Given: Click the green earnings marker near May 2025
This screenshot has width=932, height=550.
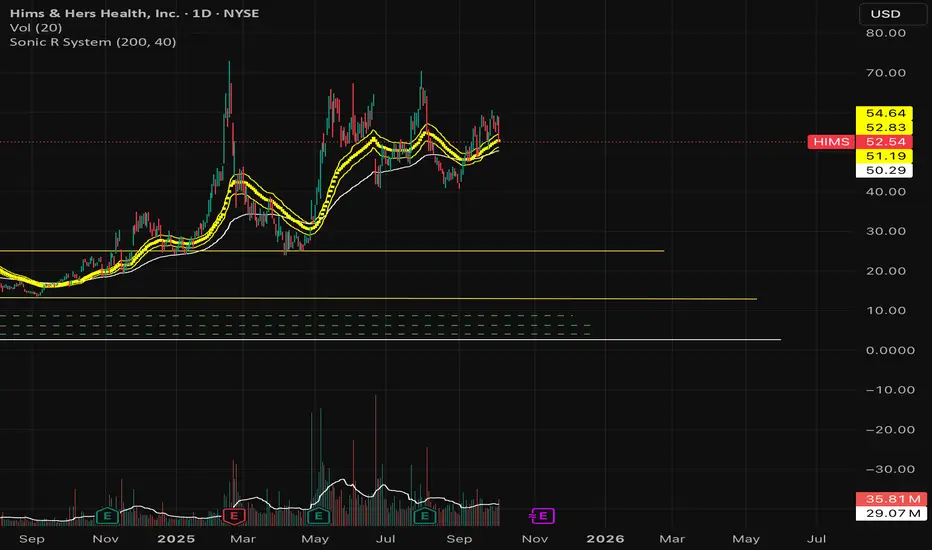Looking at the screenshot, I should [x=319, y=516].
